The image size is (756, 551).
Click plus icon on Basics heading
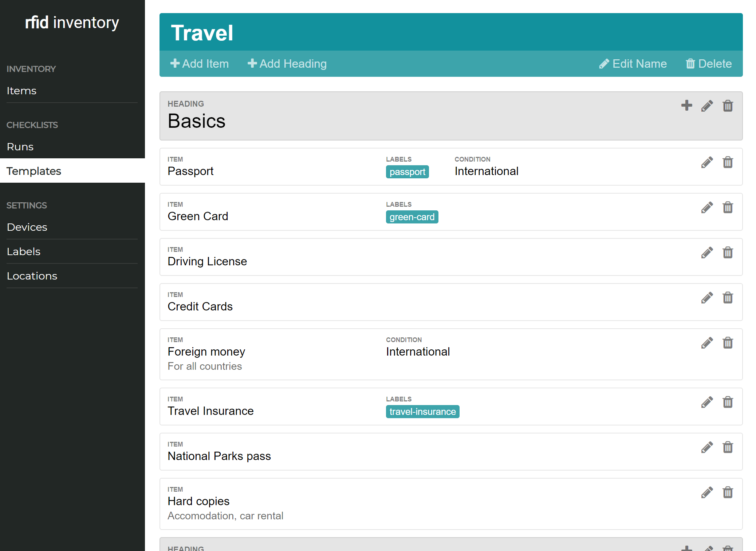[686, 106]
